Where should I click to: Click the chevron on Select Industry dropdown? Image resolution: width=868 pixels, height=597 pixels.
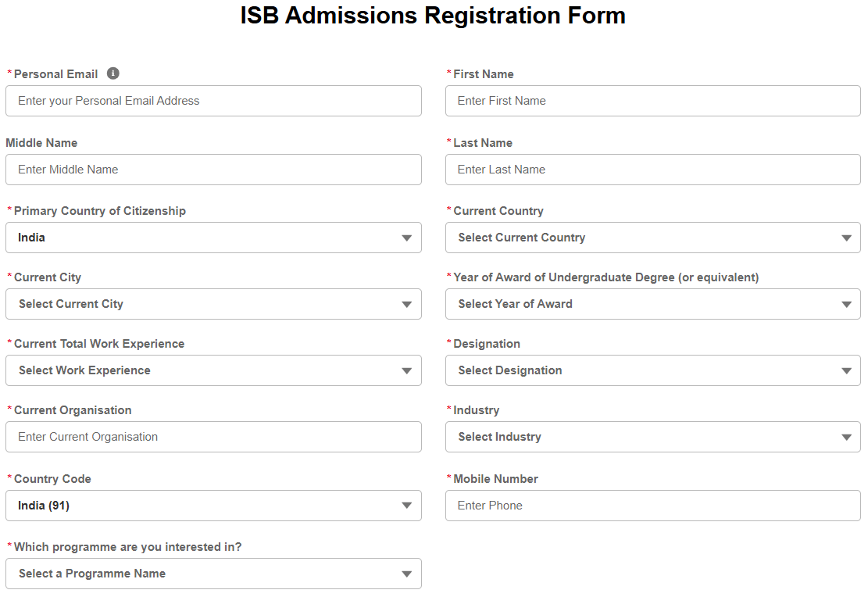point(846,437)
